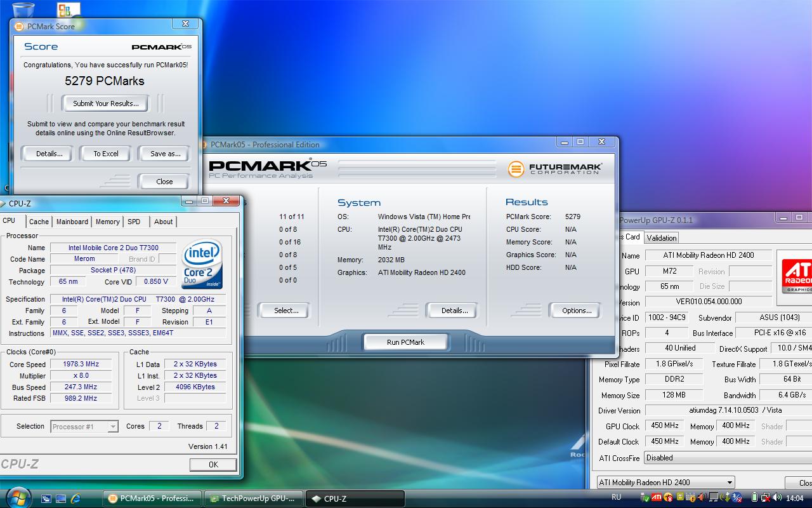812x508 pixels.
Task: Open the About tab in CPU-Z
Action: coord(163,222)
